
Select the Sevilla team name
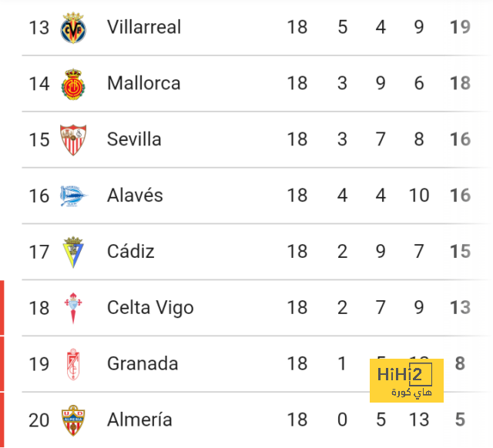134,139
